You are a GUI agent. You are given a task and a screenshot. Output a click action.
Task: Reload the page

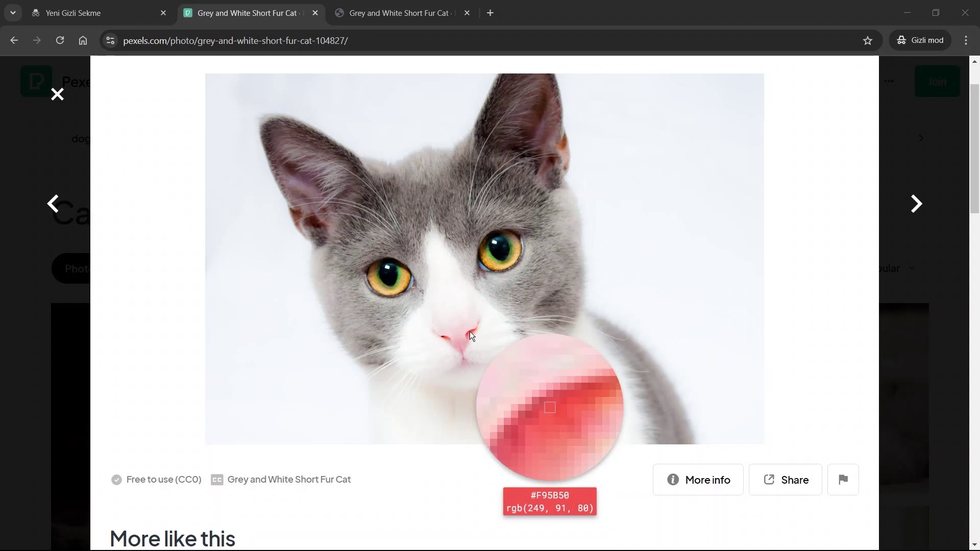pos(60,40)
